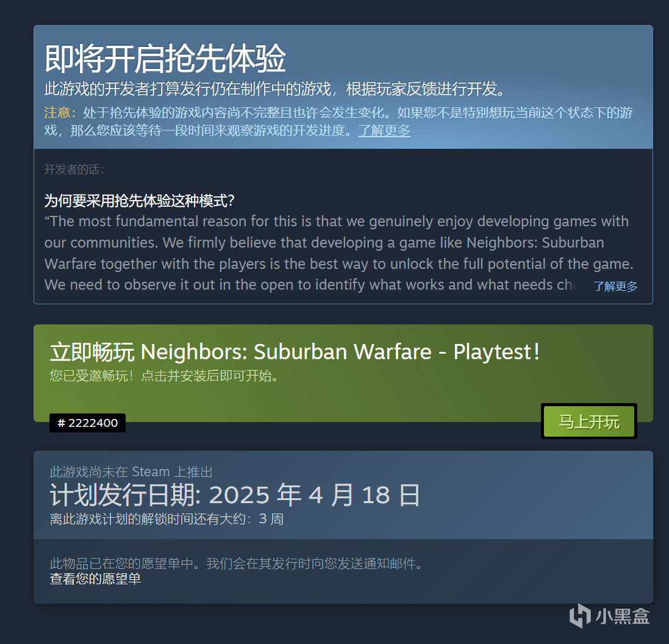Open the underlined 了解更多 link in the notice
The width and height of the screenshot is (669, 644).
coord(384,130)
